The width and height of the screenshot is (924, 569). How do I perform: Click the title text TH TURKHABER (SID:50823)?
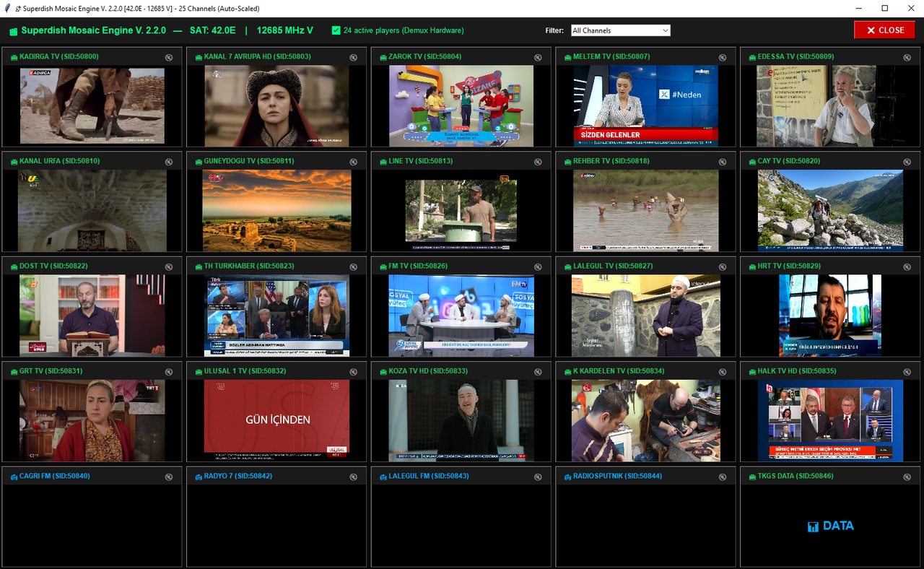250,266
